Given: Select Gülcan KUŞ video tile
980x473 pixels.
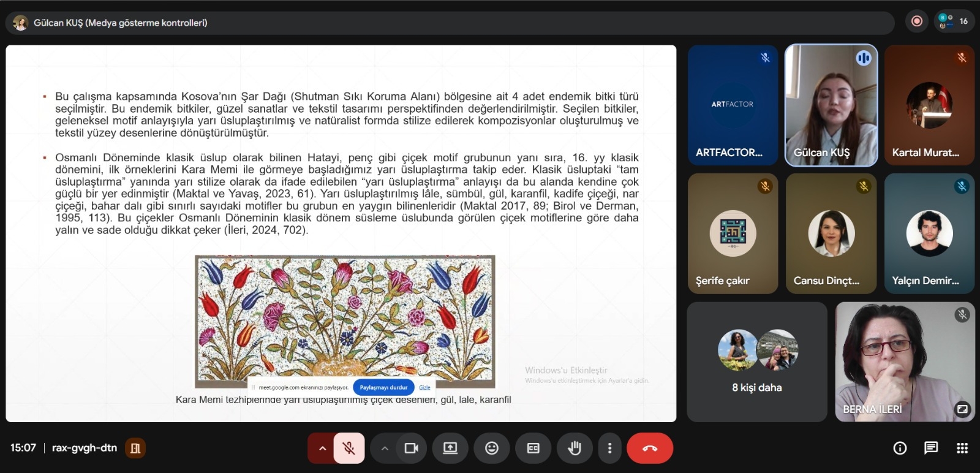Looking at the screenshot, I should tap(831, 105).
